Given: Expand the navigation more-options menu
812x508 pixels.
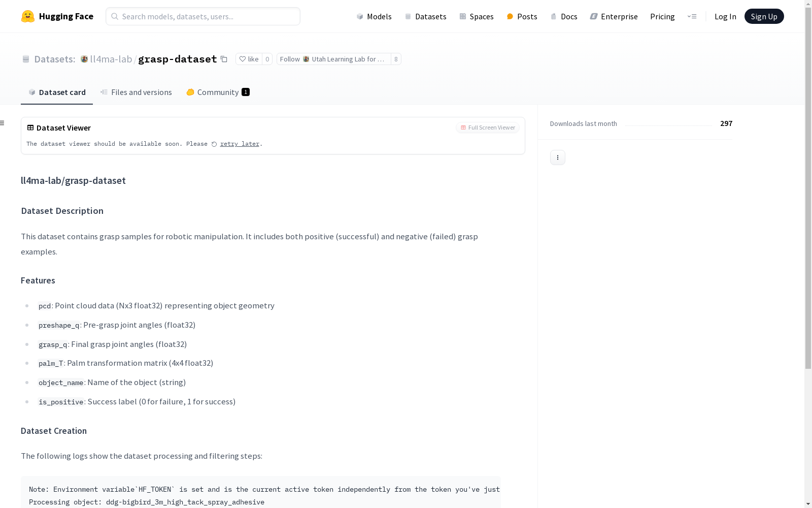Looking at the screenshot, I should coord(692,16).
